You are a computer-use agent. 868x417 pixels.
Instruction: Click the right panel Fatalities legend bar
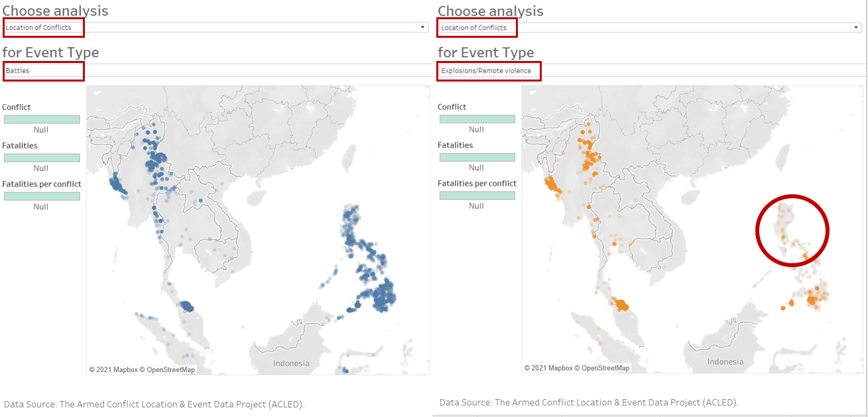point(477,157)
